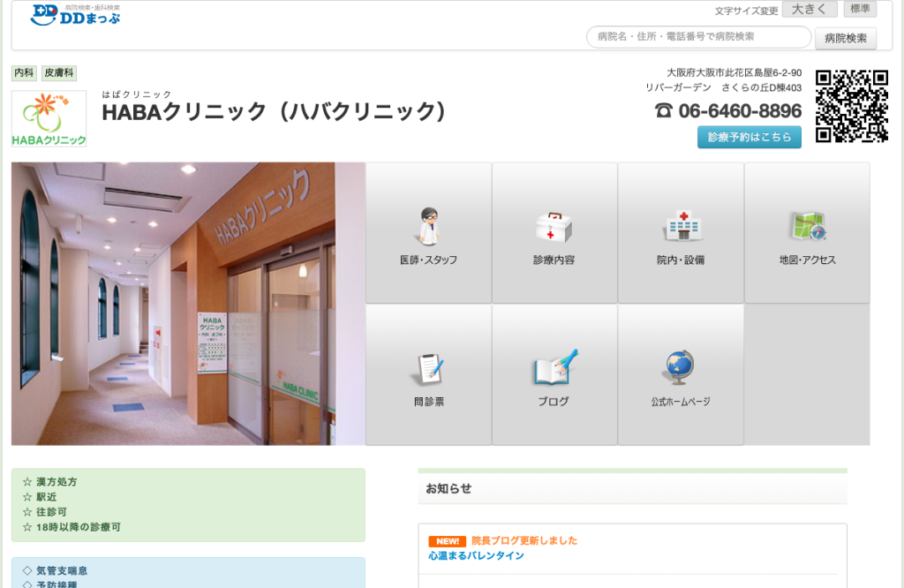
Task: Open the 心温まるバレンタイン blog link
Action: 476,555
